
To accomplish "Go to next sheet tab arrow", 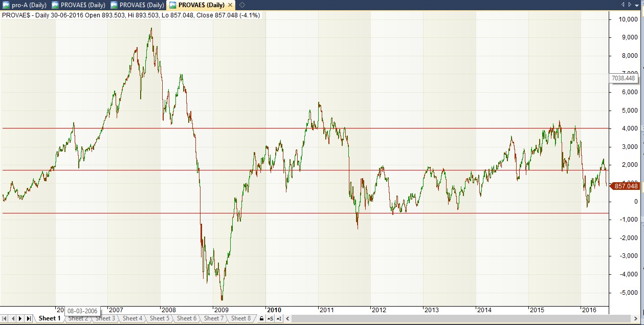I will 20,318.
